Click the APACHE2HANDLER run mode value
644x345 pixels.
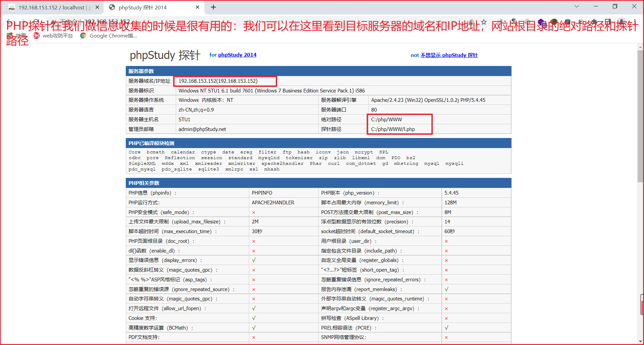pos(273,203)
